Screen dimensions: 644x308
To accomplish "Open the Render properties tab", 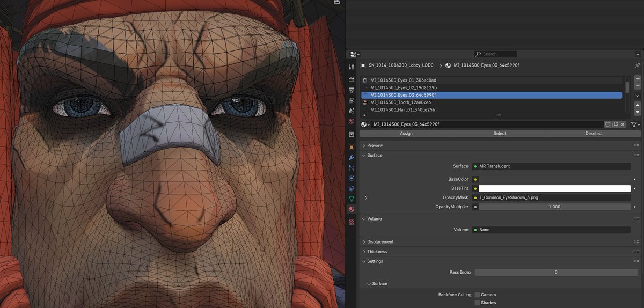I will (x=352, y=80).
